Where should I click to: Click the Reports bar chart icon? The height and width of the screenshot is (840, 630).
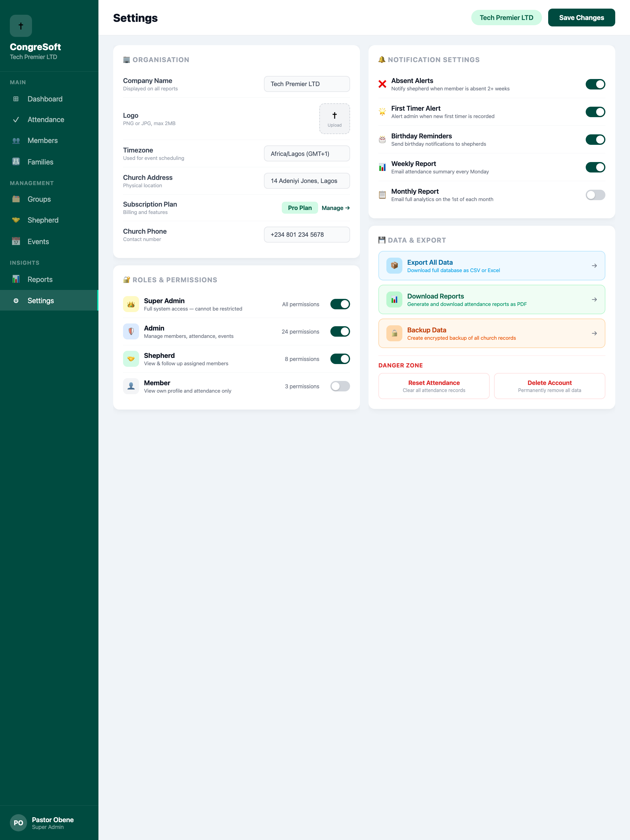(x=16, y=279)
